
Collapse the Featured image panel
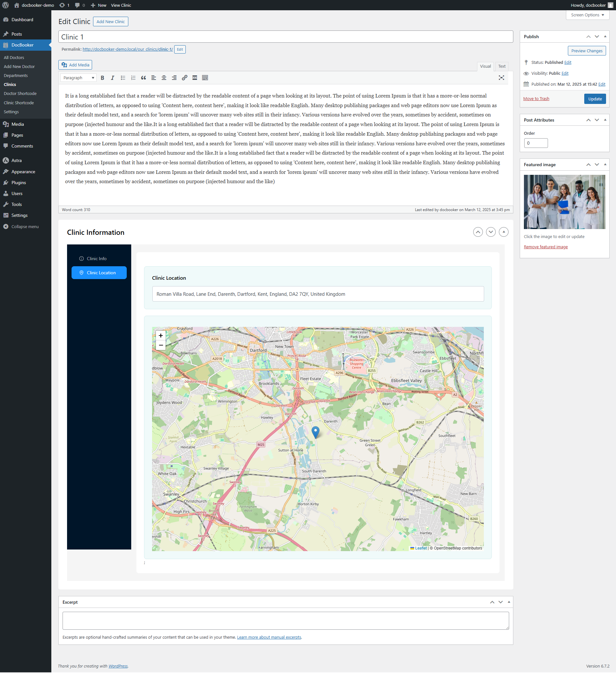605,165
